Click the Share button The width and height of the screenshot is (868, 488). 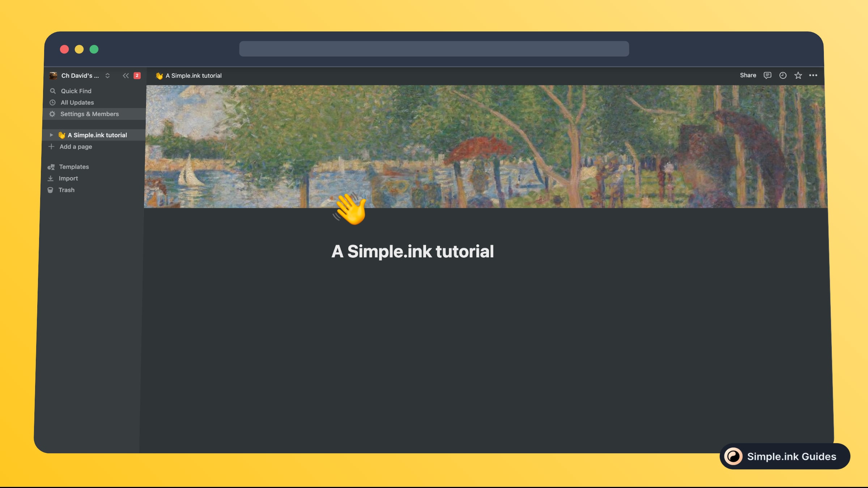(748, 75)
